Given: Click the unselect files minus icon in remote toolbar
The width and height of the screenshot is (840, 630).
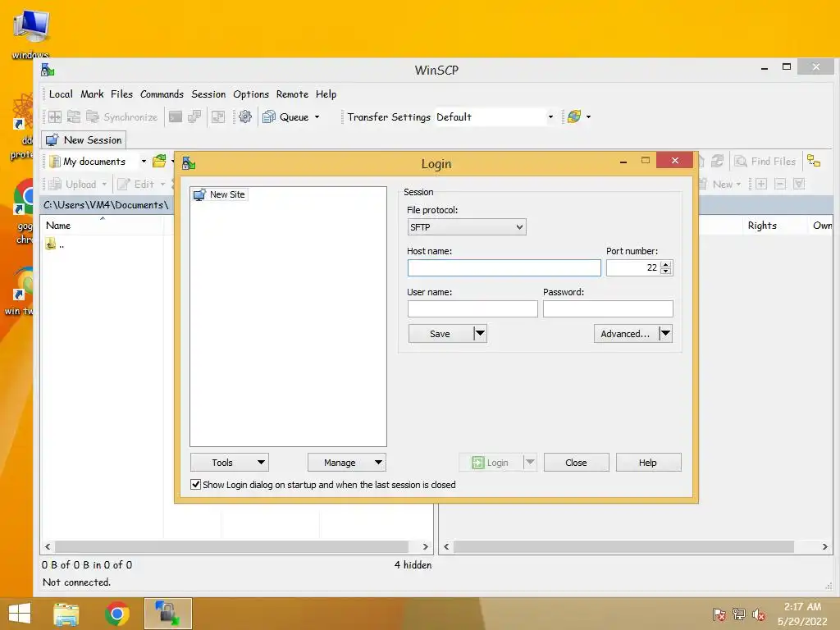Looking at the screenshot, I should tap(781, 185).
